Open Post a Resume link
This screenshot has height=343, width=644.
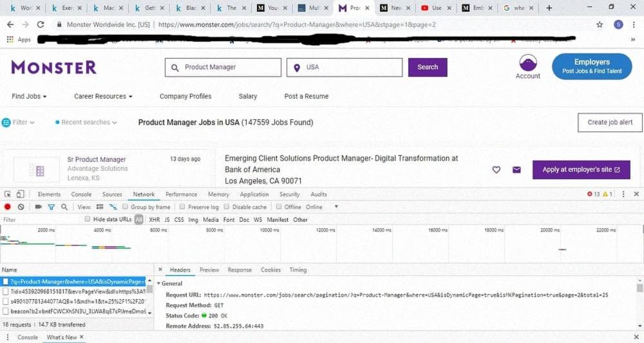coord(307,96)
